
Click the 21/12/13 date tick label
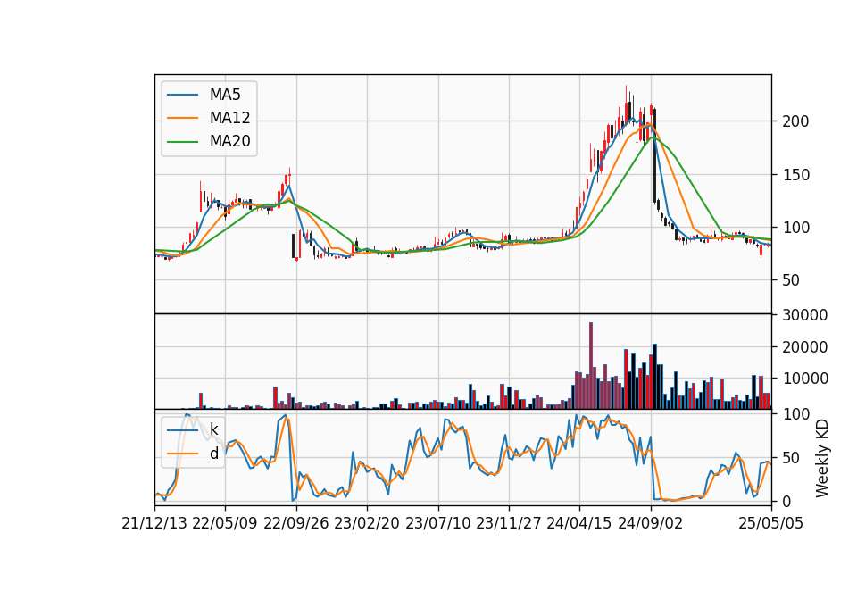click(154, 523)
